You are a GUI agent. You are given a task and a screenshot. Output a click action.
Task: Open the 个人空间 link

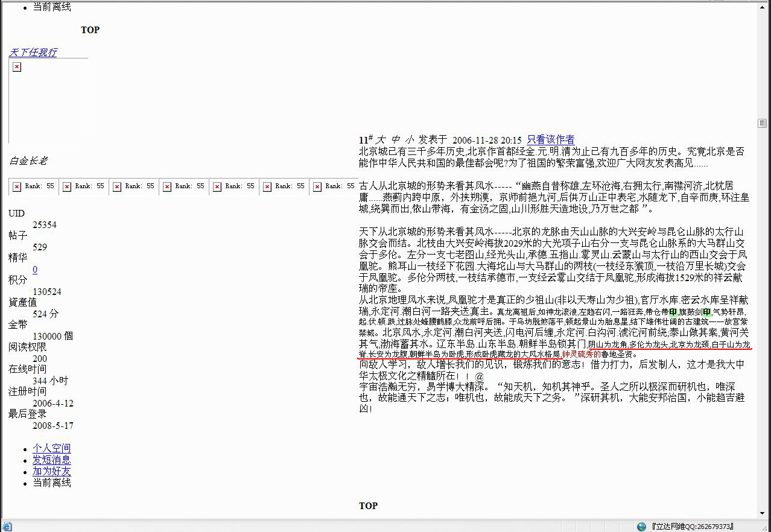pyautogui.click(x=51, y=448)
